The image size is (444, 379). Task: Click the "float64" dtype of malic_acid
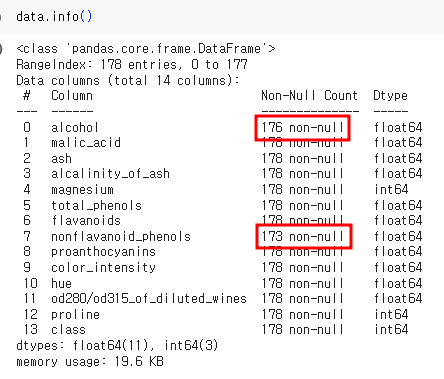(398, 143)
